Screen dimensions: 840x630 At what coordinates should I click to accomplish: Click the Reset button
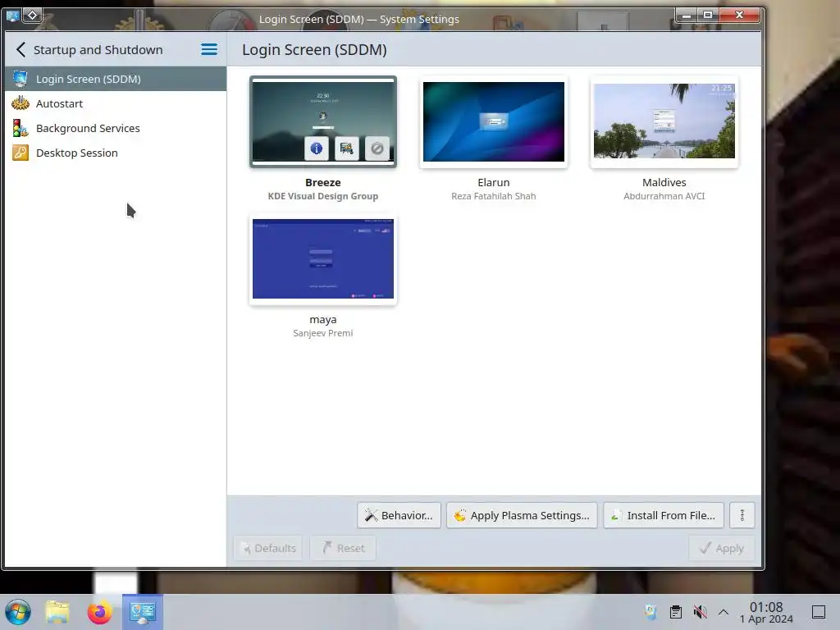click(x=343, y=548)
